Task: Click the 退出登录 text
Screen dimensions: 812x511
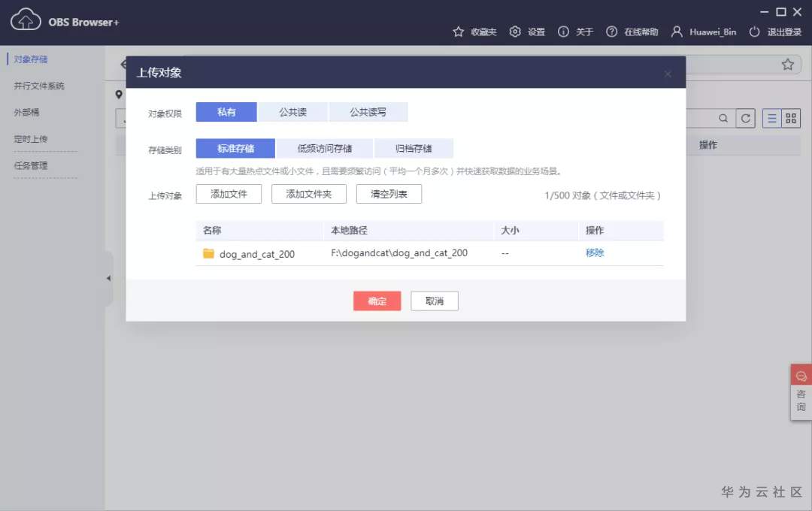Action: click(x=784, y=32)
